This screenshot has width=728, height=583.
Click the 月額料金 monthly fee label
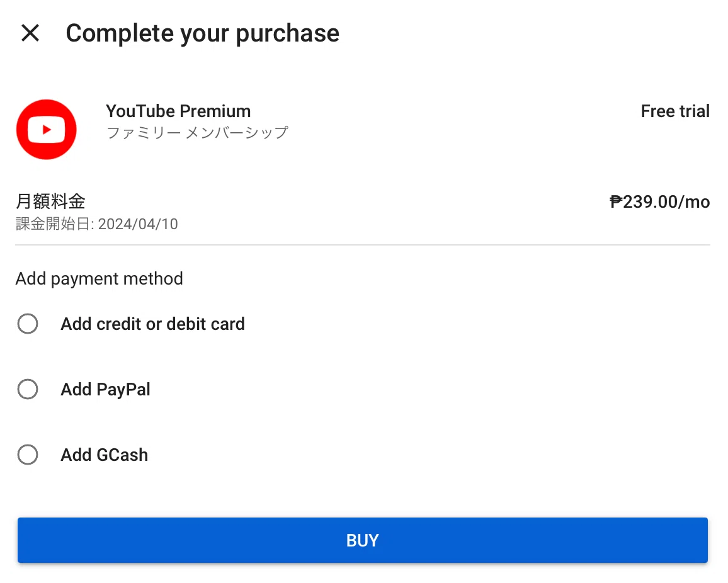click(x=50, y=201)
